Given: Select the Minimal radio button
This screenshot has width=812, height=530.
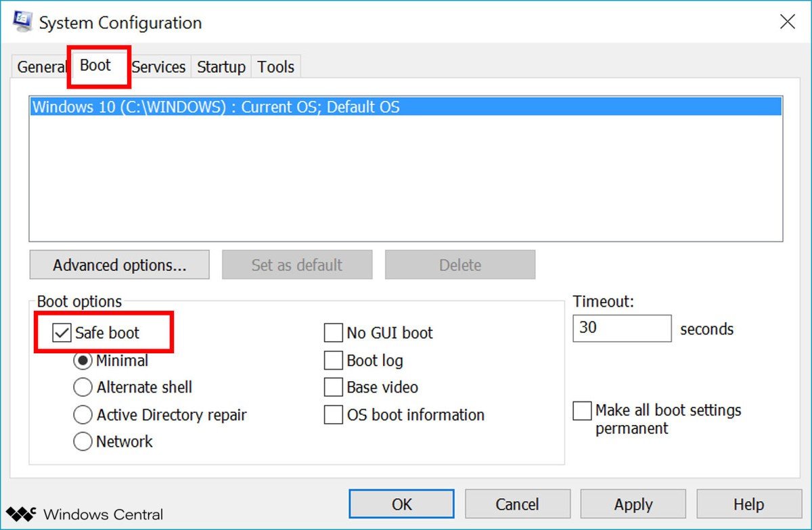Looking at the screenshot, I should tap(83, 361).
